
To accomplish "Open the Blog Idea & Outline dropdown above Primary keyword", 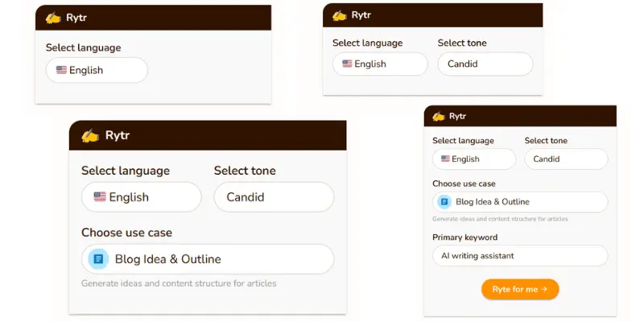I will click(520, 202).
